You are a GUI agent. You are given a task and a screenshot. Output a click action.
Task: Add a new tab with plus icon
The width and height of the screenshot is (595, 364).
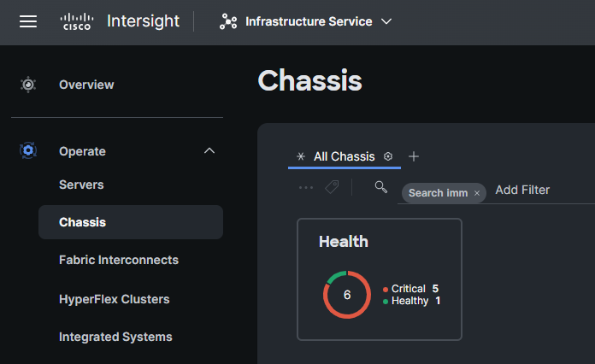[414, 156]
